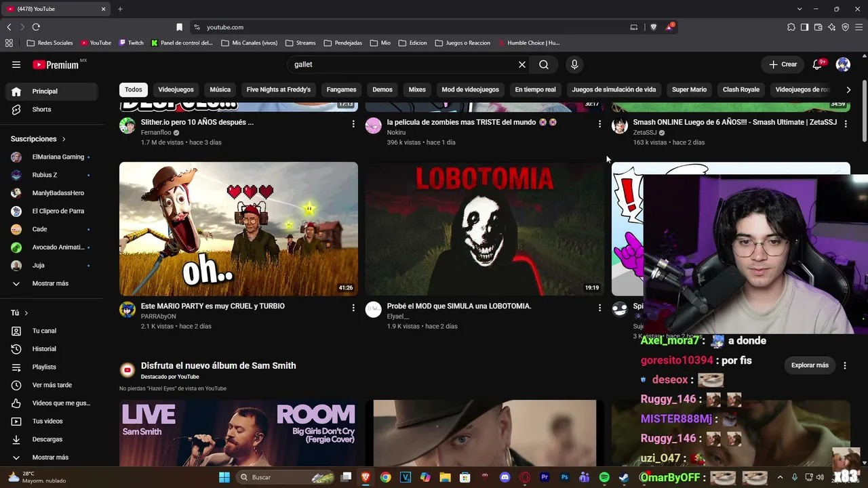Toggle the browser sidebar panel
The width and height of the screenshot is (868, 488).
804,27
